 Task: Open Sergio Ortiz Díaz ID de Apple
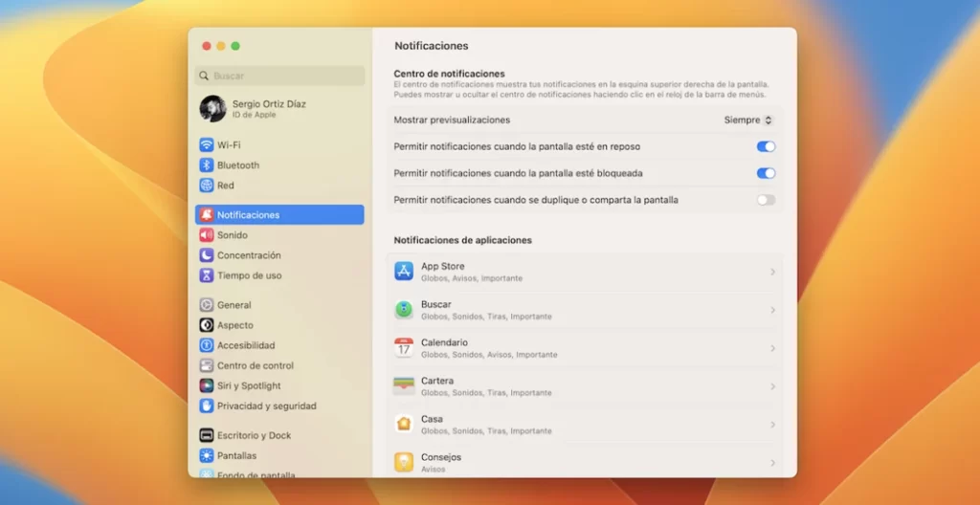(x=279, y=109)
